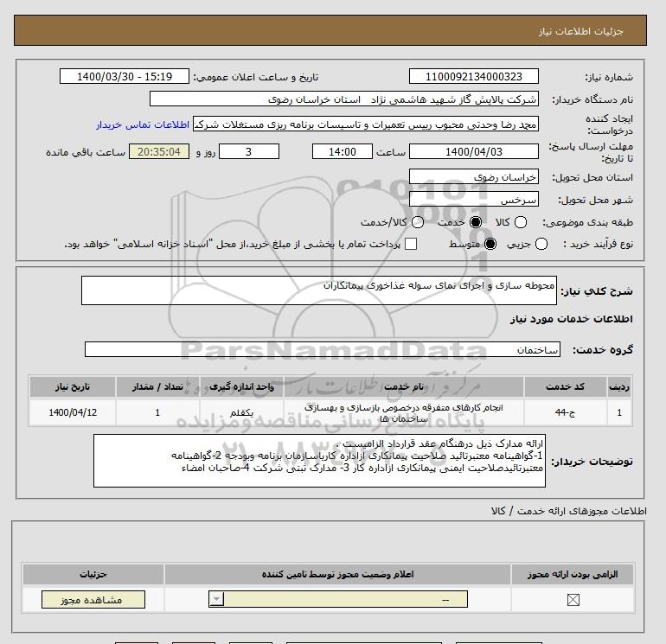Click the توضیحات خریدار text area

pos(319,461)
